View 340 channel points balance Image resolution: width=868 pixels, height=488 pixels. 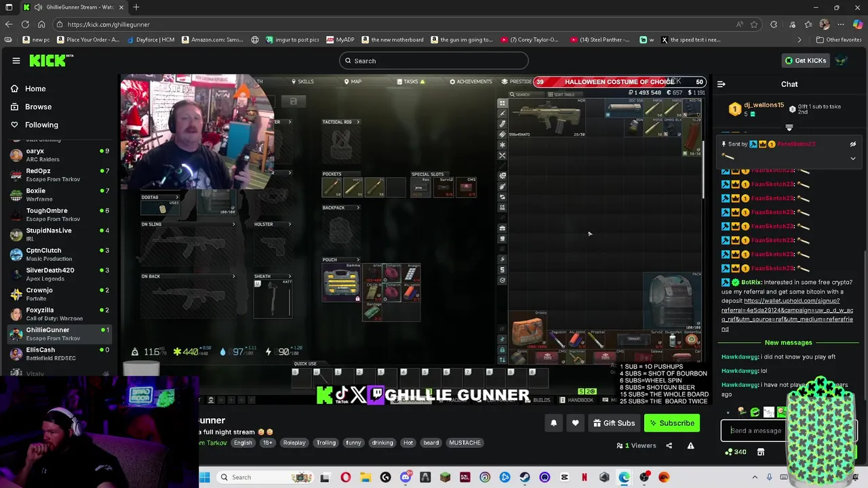[x=736, y=452]
